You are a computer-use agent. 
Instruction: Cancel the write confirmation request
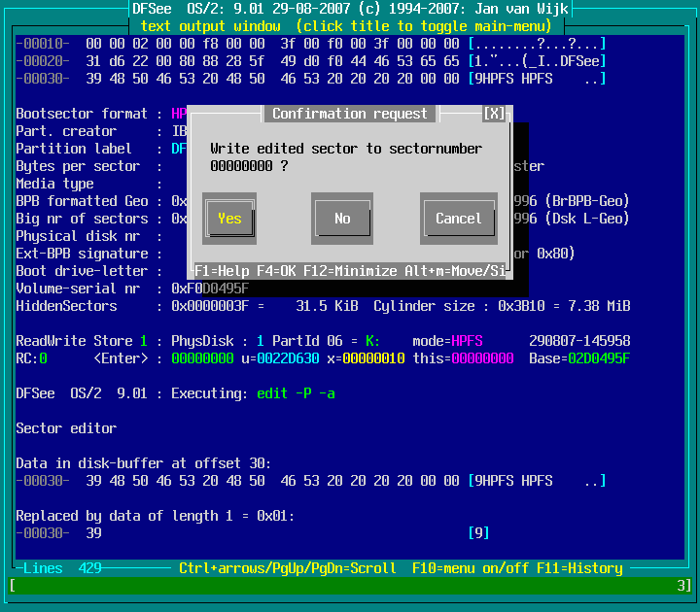[458, 219]
